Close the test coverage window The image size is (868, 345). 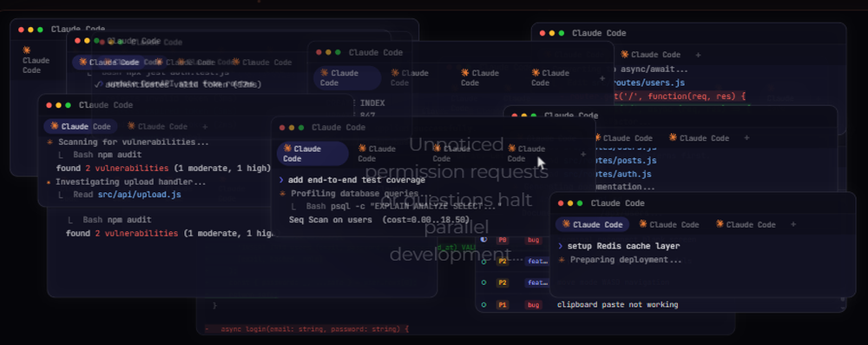click(x=282, y=127)
